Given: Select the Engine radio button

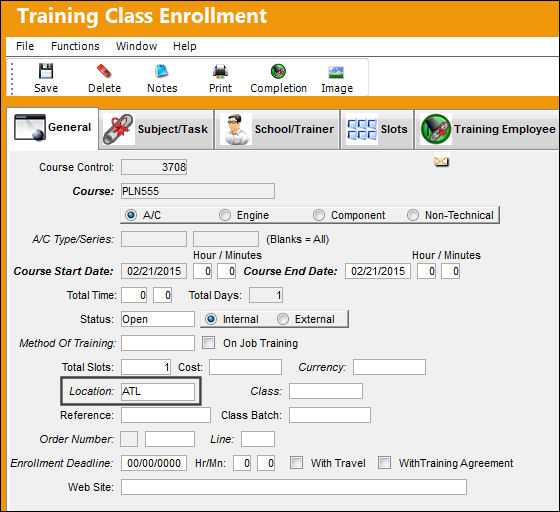Looking at the screenshot, I should (x=225, y=215).
